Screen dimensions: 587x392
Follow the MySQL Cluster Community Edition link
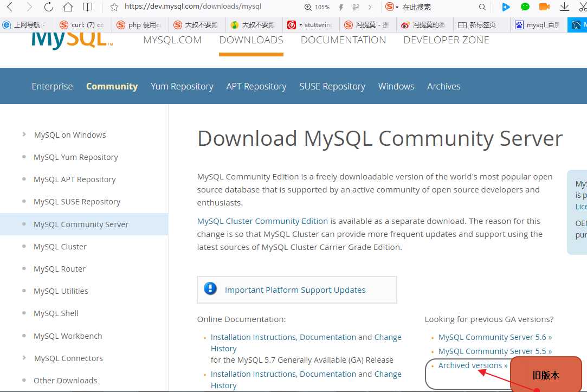262,221
